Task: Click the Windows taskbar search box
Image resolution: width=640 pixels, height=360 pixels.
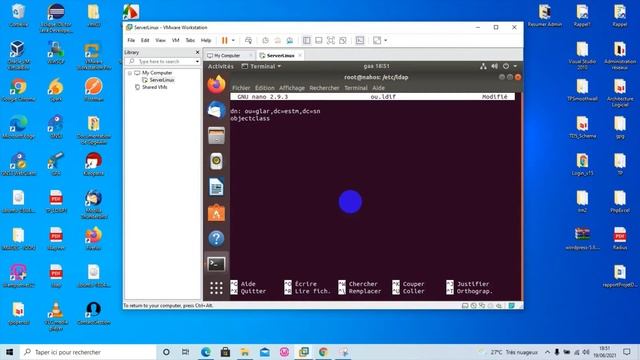Action: click(x=88, y=352)
